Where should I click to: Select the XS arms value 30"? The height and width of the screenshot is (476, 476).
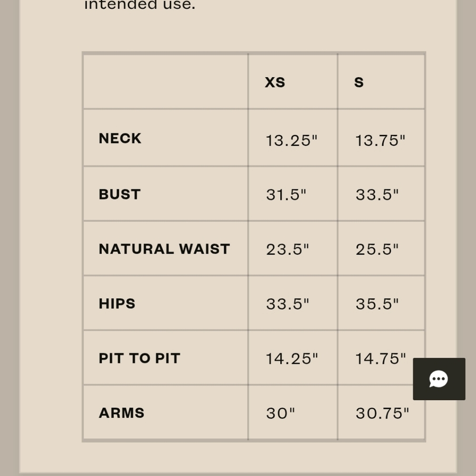pyautogui.click(x=280, y=413)
